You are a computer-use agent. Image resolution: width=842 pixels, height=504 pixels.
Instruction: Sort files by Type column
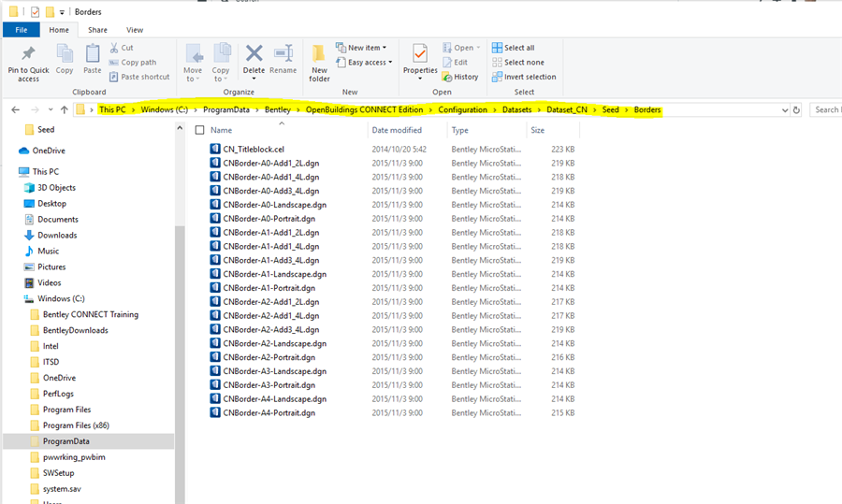(459, 130)
